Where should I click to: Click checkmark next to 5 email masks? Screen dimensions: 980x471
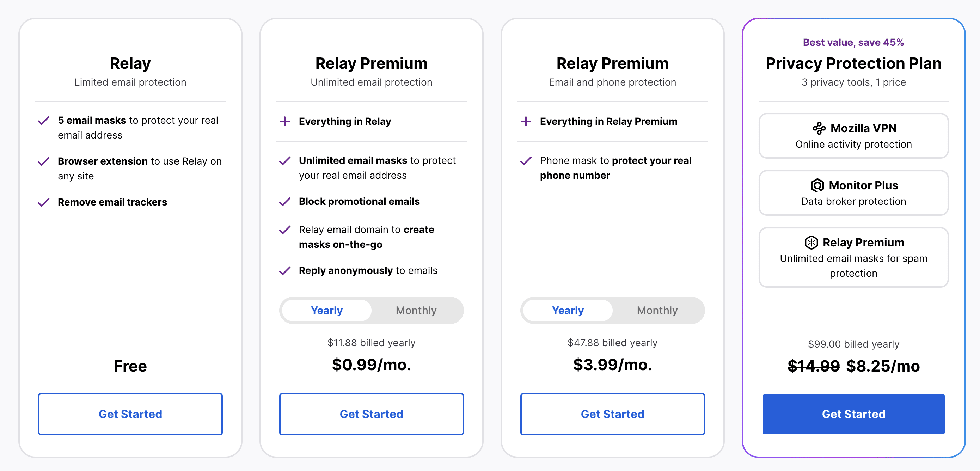pos(44,121)
